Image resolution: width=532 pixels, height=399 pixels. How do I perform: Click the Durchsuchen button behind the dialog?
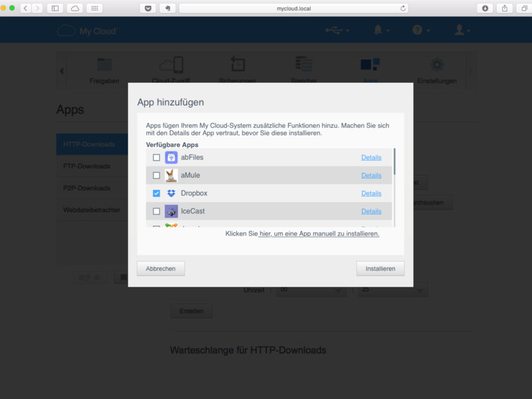(433, 202)
